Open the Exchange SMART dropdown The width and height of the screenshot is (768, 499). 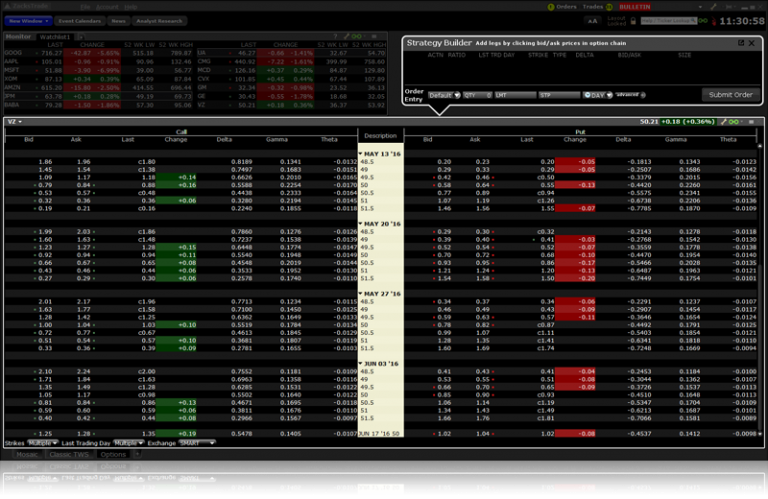click(196, 443)
